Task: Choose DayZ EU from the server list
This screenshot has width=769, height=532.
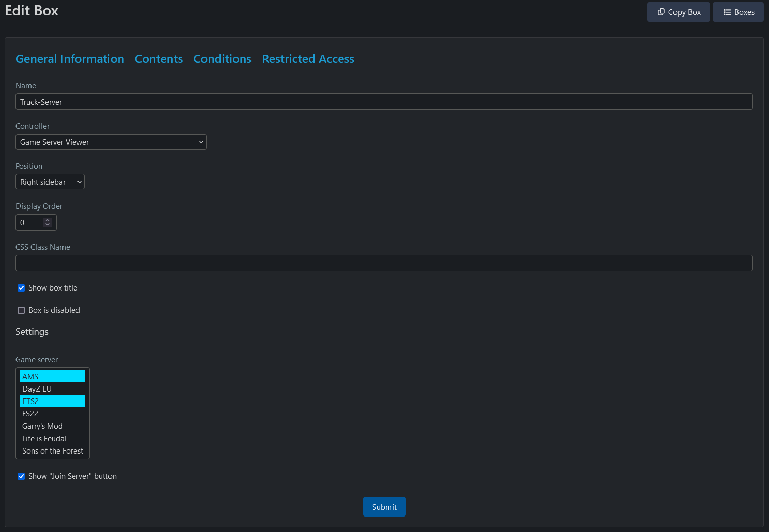Action: pyautogui.click(x=52, y=389)
